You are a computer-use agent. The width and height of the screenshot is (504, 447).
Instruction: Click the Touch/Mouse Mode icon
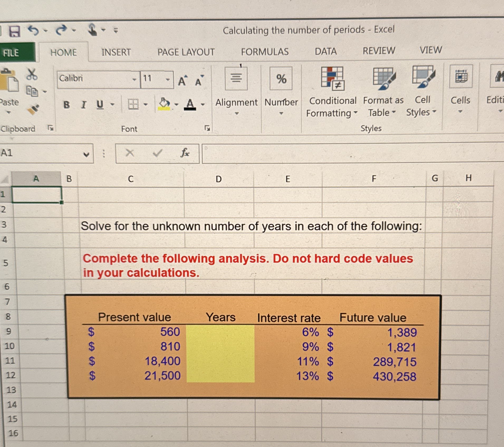coord(92,30)
